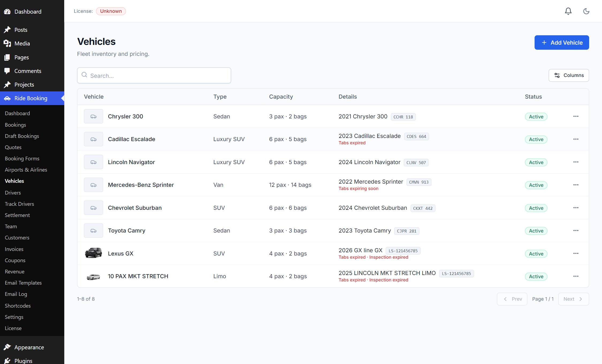Click the Chrysler 300 vehicle name
Image resolution: width=602 pixels, height=364 pixels.
click(125, 117)
